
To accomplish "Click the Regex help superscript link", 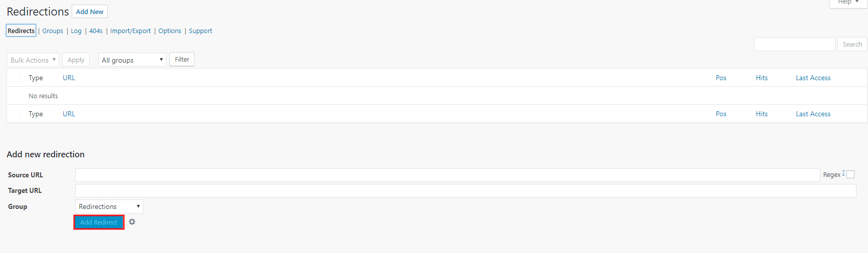I will point(843,173).
